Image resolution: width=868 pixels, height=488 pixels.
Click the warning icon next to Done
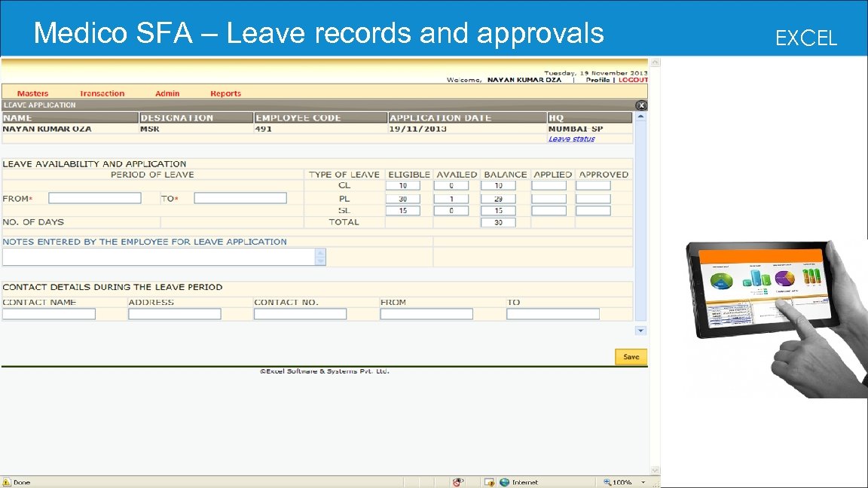point(6,482)
